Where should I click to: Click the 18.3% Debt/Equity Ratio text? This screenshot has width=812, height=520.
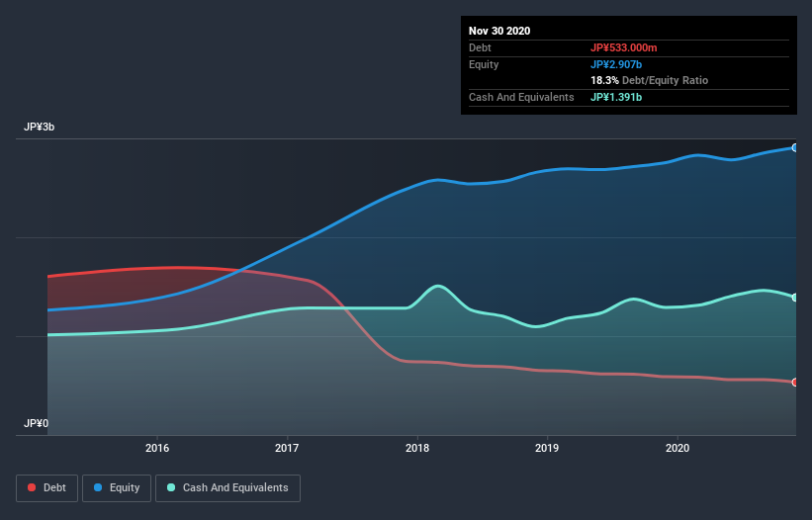point(650,81)
